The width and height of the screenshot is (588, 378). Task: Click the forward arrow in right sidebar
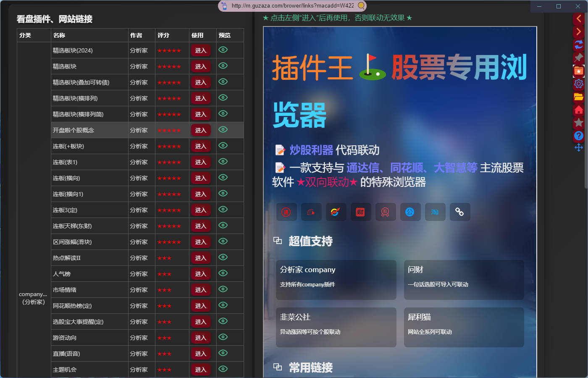579,31
